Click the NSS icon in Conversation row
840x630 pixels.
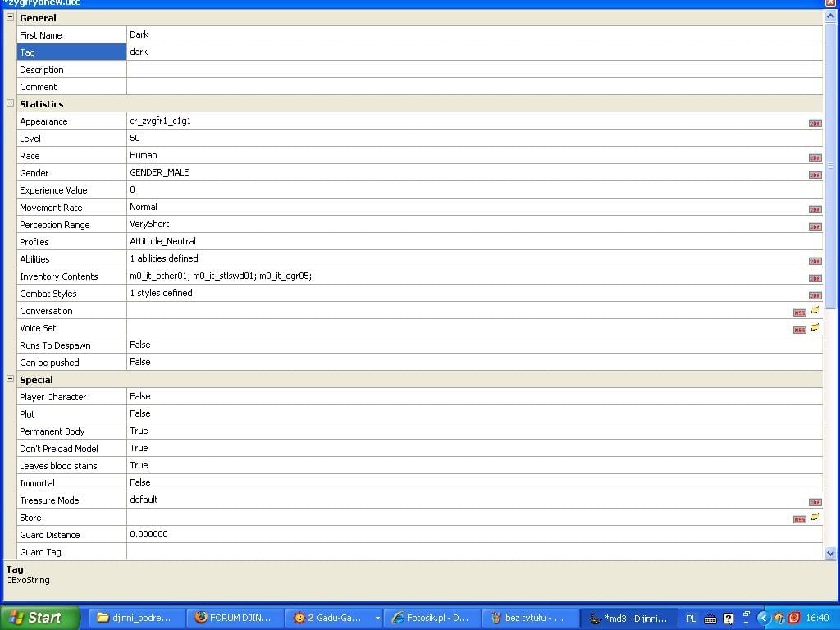coord(799,313)
